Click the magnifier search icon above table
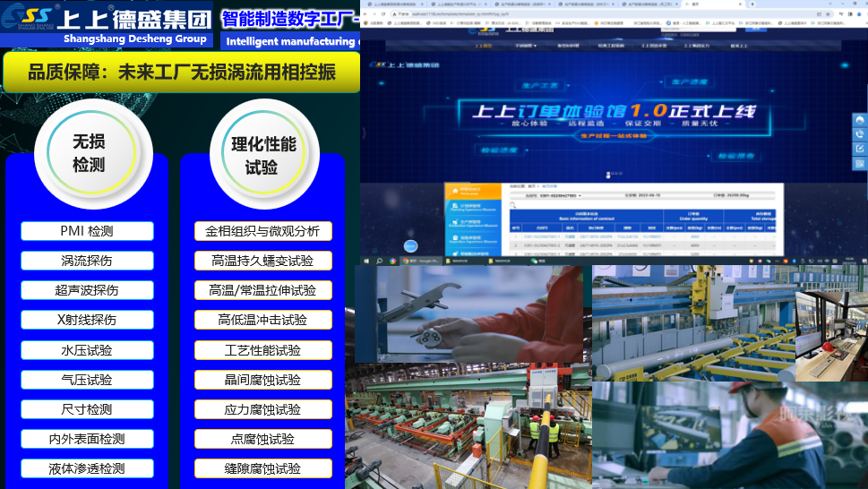Screen dimensions: 868x489 (513, 205)
